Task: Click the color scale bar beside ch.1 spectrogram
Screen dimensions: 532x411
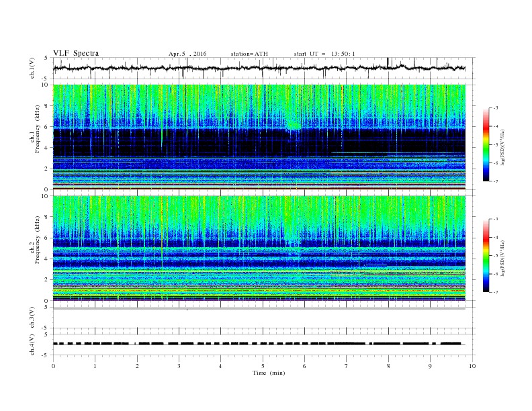Action: point(486,145)
